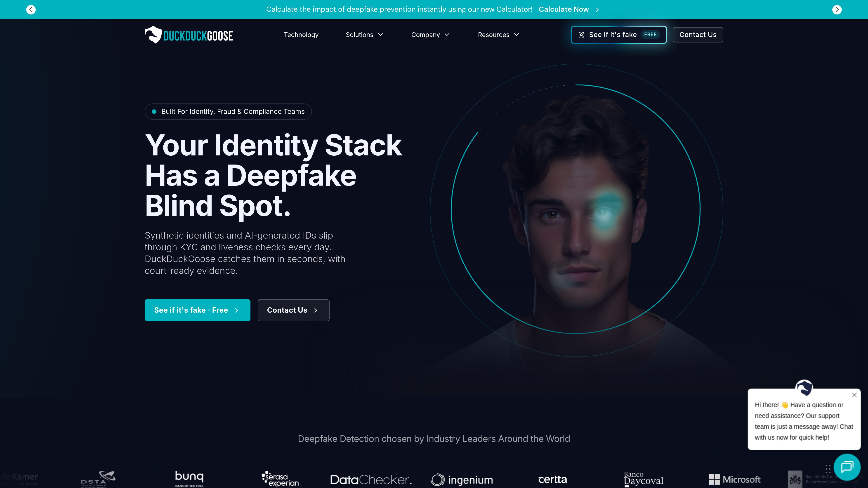
Task: Open the Calculate Now link
Action: click(569, 9)
